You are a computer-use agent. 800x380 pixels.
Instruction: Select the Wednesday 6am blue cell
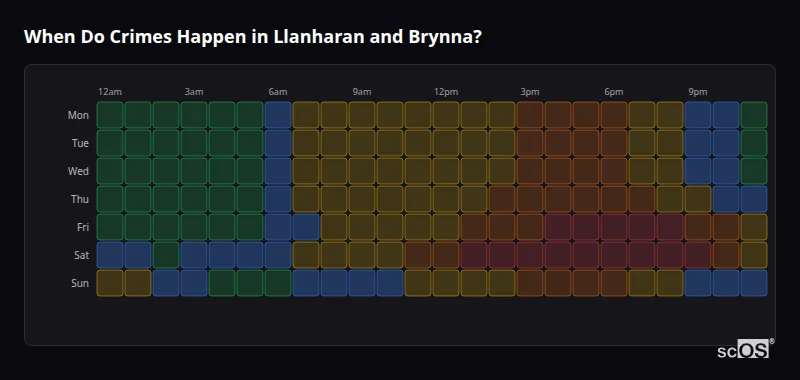[x=278, y=171]
